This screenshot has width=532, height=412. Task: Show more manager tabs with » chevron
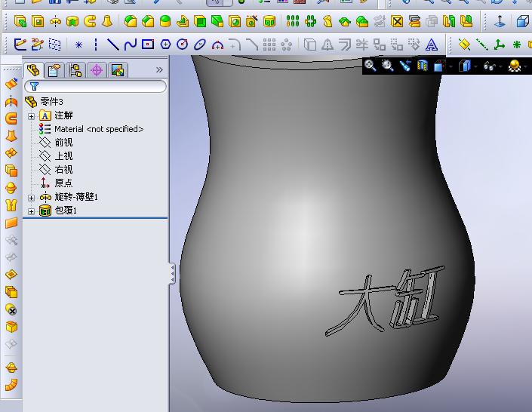pos(159,70)
